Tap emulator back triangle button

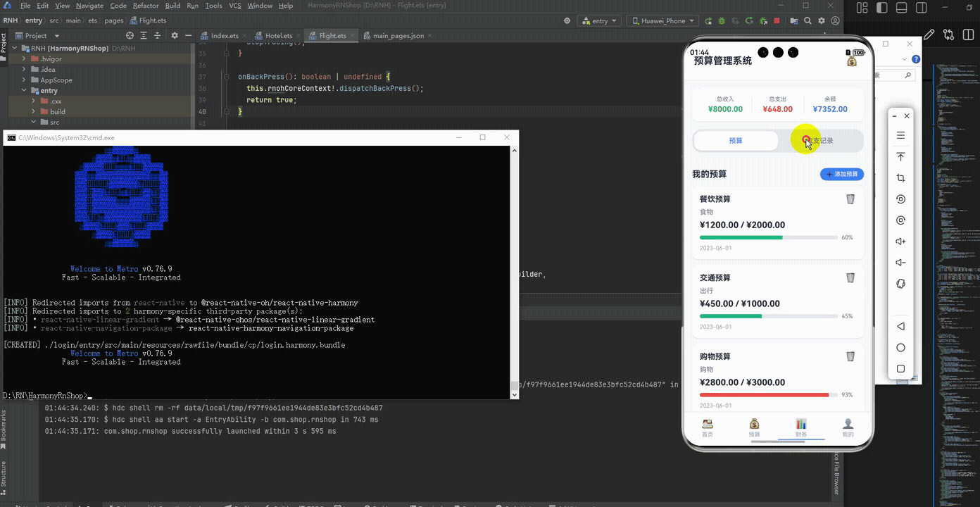pos(900,327)
